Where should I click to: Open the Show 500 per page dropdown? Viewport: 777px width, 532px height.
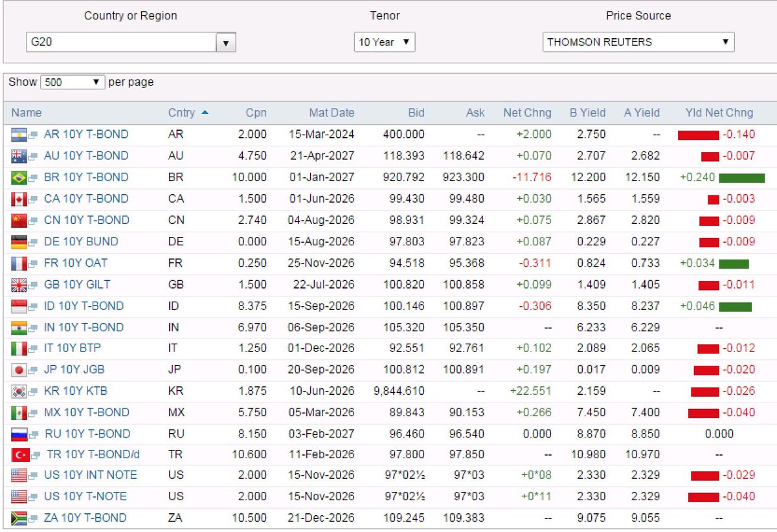[x=72, y=82]
